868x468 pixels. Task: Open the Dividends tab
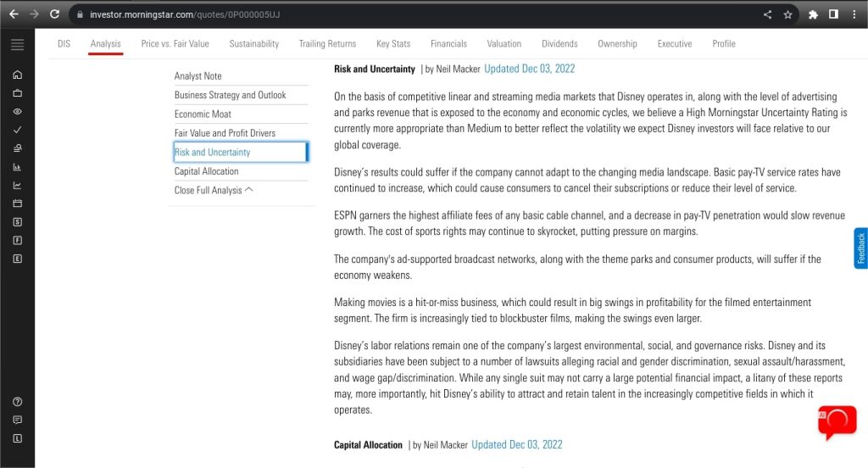(559, 43)
